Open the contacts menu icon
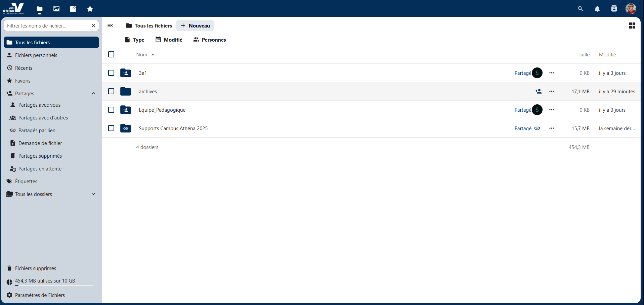 click(614, 9)
